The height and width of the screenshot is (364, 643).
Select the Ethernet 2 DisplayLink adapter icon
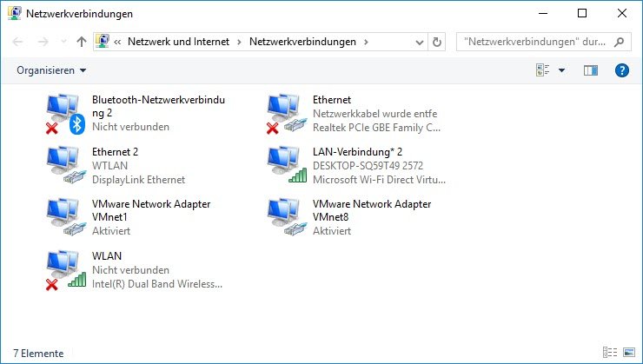[x=63, y=165]
